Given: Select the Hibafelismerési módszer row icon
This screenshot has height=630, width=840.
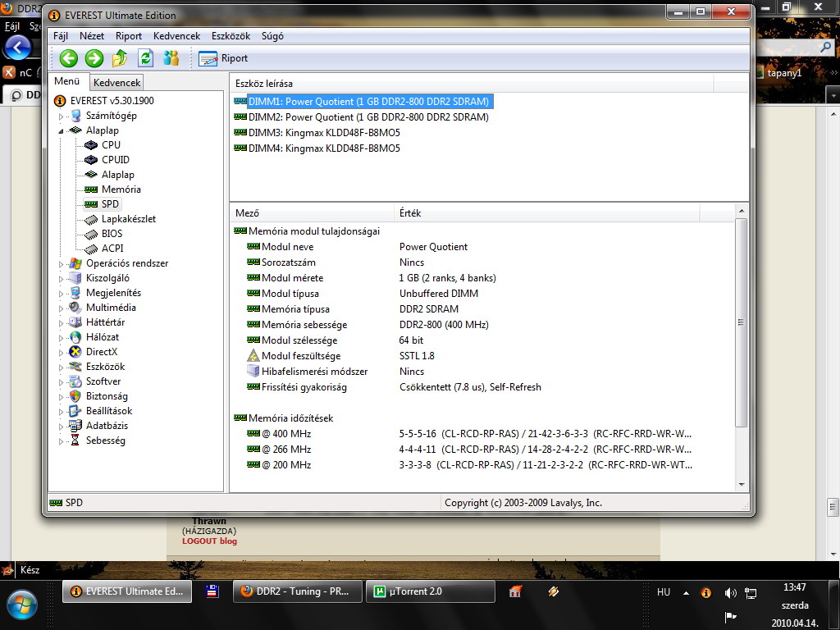Looking at the screenshot, I should 253,372.
